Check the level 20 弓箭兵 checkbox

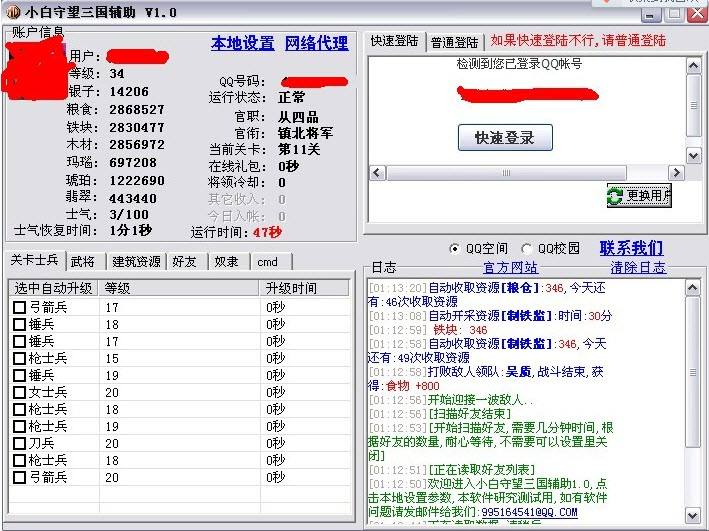(19, 478)
